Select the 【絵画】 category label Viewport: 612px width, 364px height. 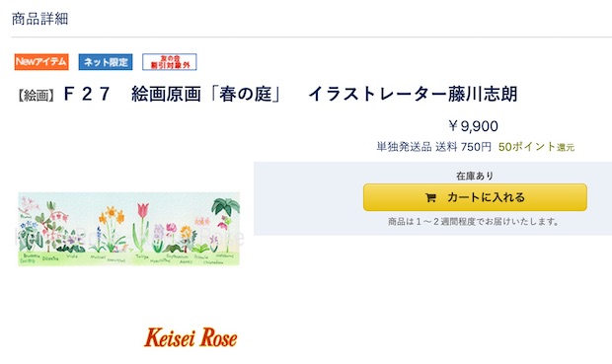pyautogui.click(x=36, y=96)
